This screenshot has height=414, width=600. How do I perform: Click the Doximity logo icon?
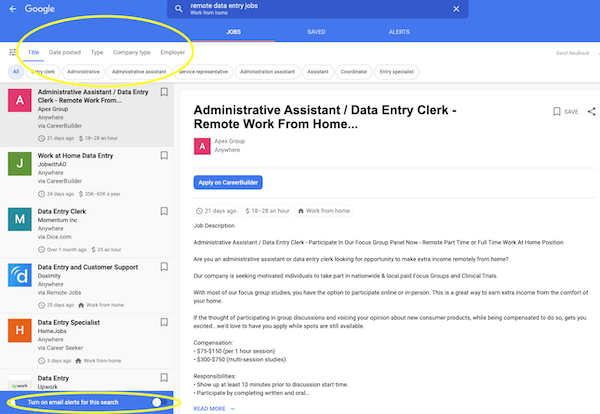20,275
